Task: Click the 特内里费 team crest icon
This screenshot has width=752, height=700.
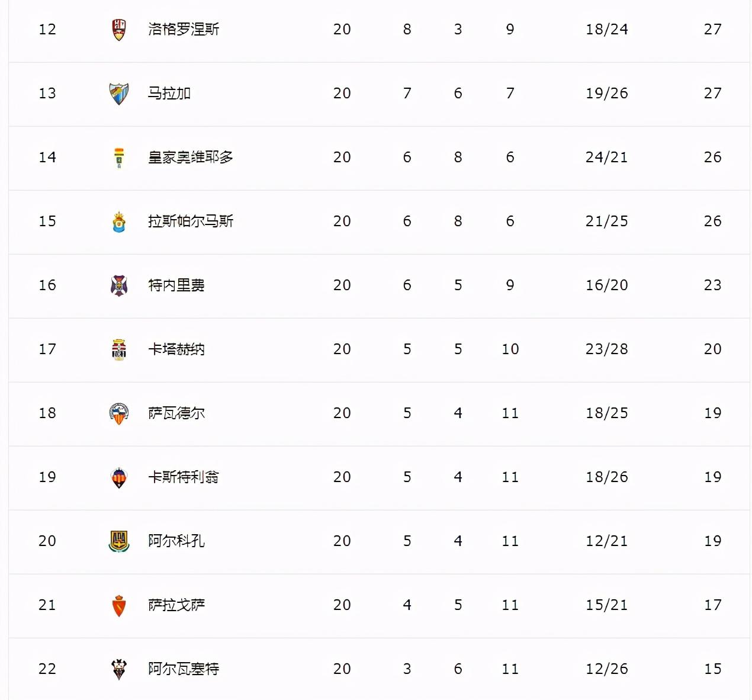Action: (x=119, y=285)
